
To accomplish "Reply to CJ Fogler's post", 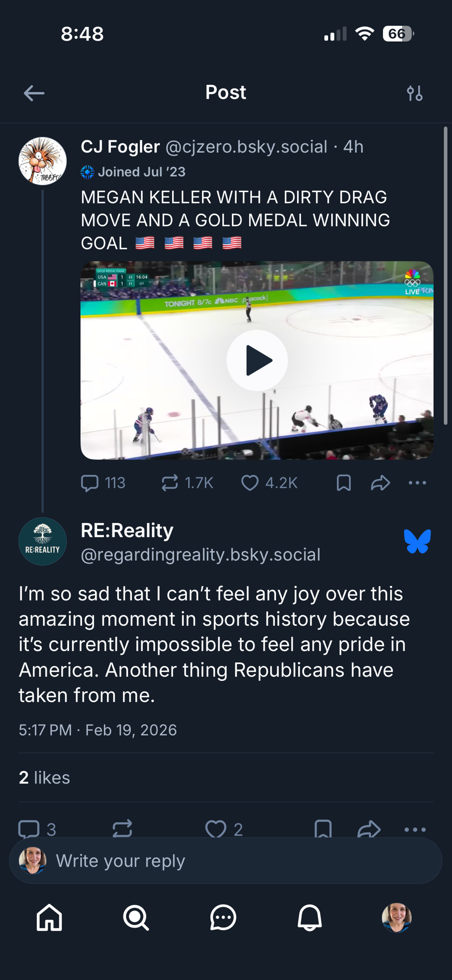I will click(90, 483).
